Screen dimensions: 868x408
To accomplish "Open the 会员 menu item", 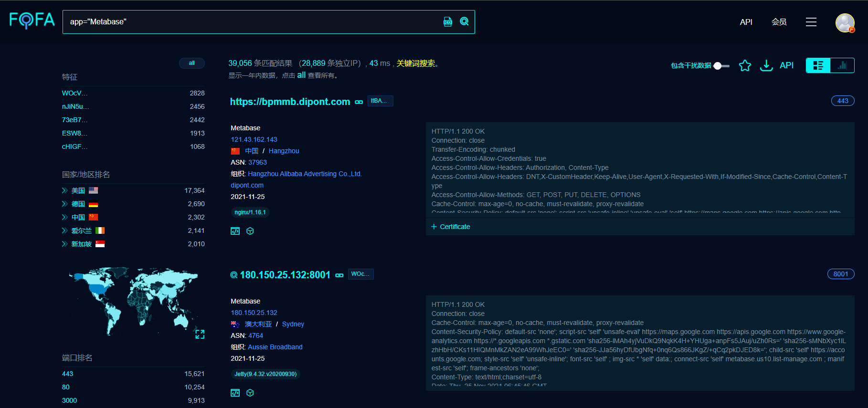I will tap(779, 22).
